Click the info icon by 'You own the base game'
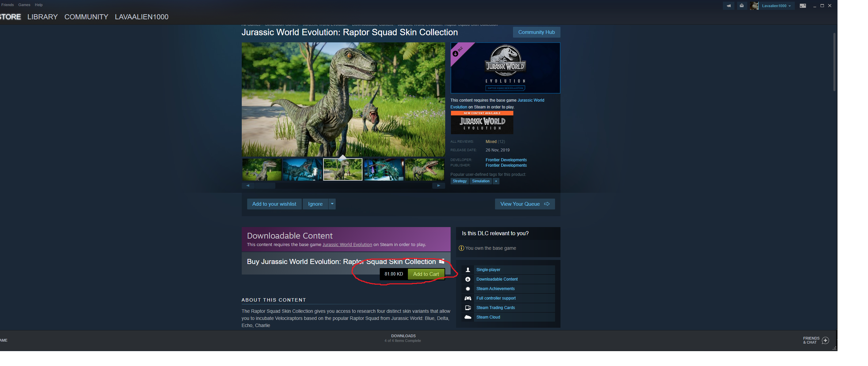This screenshot has width=868, height=366. 461,248
